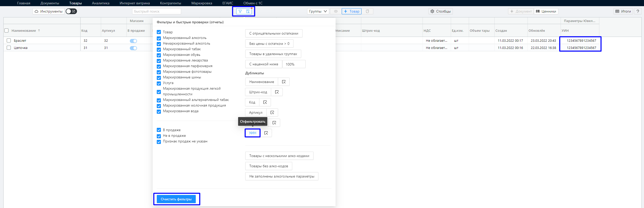Select the Цепочка row checkbox
Viewport: 644px width, 208px height.
tap(9, 48)
